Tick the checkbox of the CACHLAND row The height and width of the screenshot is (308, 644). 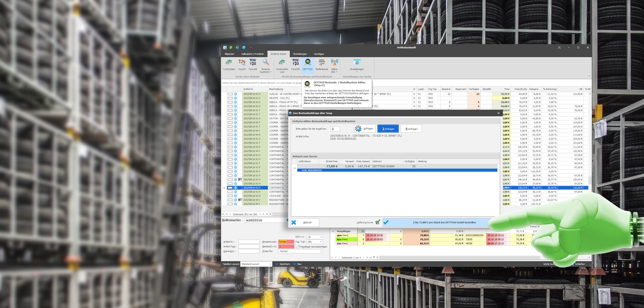(x=230, y=196)
